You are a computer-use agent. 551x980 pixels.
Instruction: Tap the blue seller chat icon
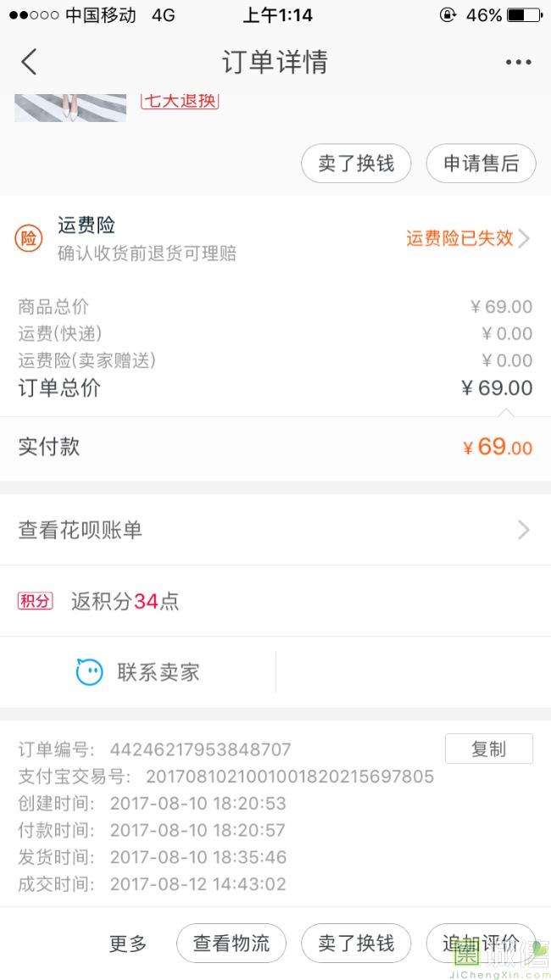pos(89,672)
